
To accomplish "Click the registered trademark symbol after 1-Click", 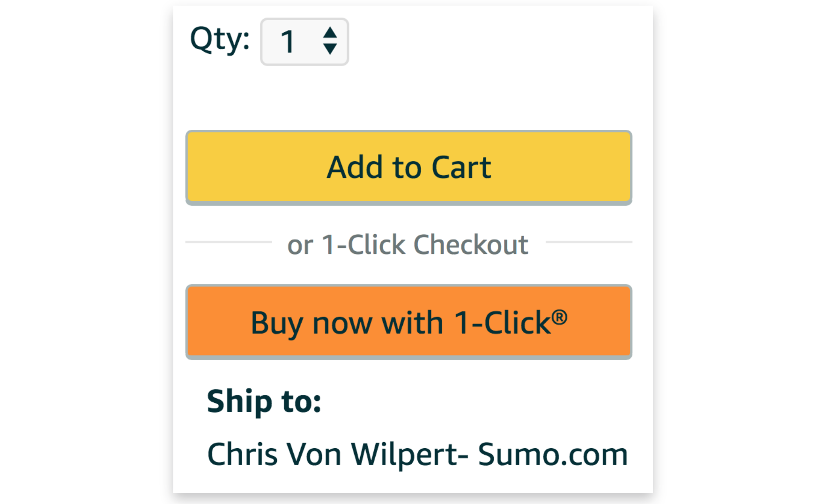I will [559, 318].
